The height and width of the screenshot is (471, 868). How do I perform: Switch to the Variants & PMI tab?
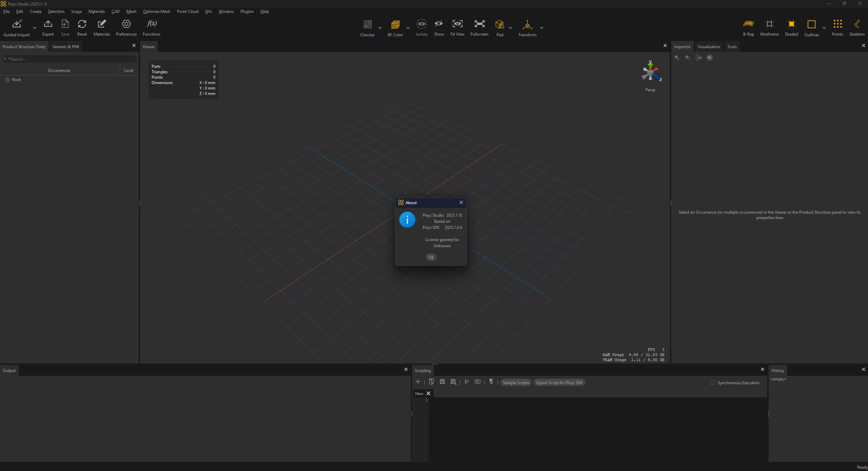(x=65, y=47)
